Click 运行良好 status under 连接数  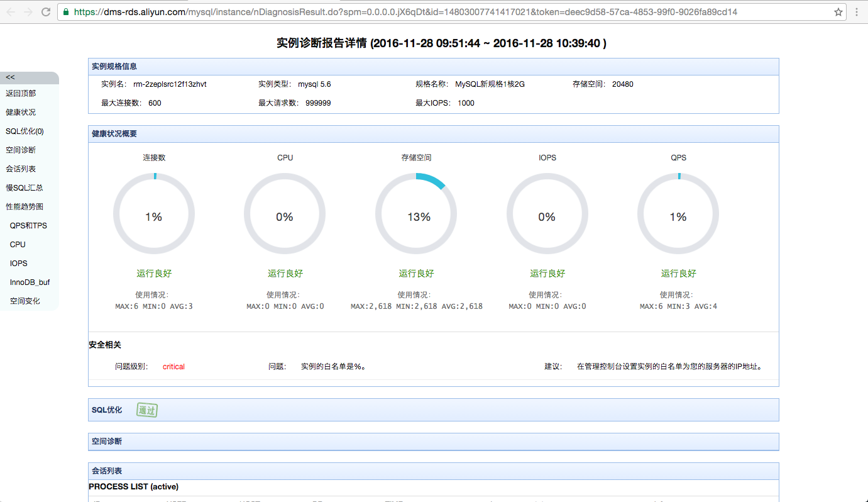click(x=154, y=274)
